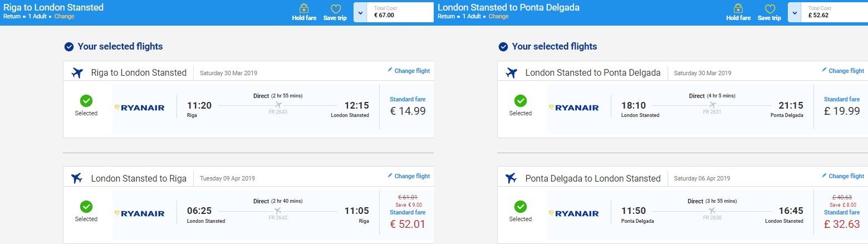This screenshot has height=244, width=868.
Task: Expand the € 67.00 total cost dropdown
Action: pyautogui.click(x=360, y=12)
